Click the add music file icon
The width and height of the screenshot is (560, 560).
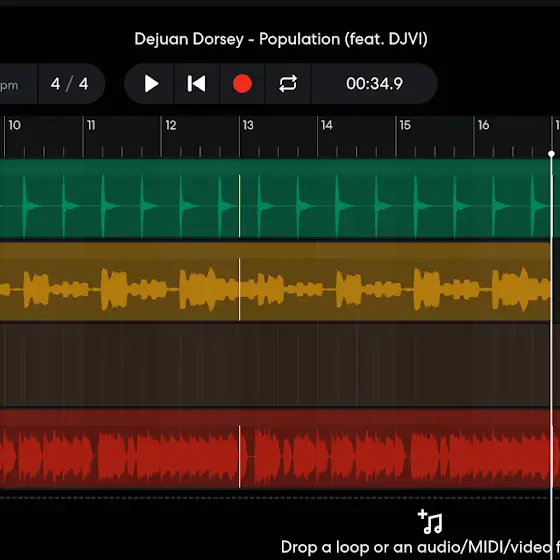click(430, 522)
